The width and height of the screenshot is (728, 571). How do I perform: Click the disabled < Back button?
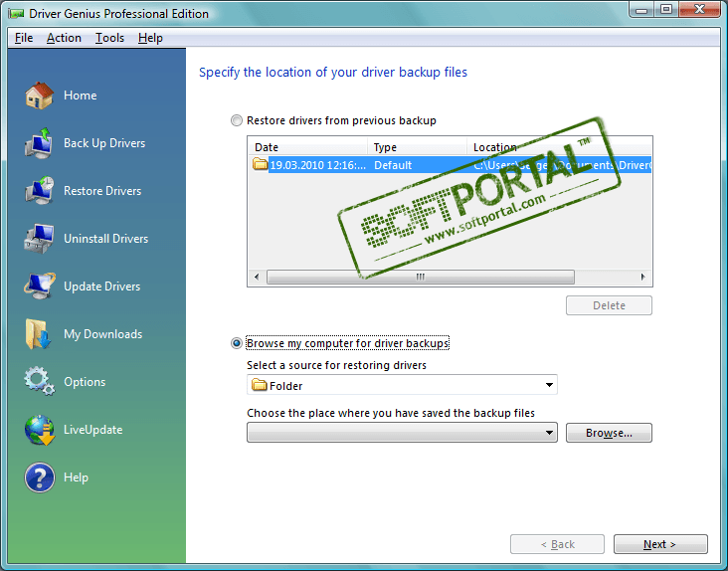(x=557, y=544)
